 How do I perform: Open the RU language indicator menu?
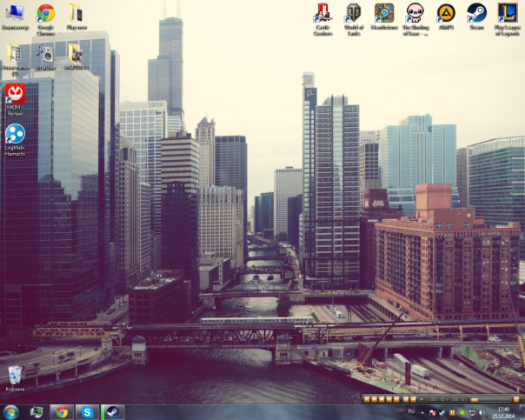tap(411, 409)
